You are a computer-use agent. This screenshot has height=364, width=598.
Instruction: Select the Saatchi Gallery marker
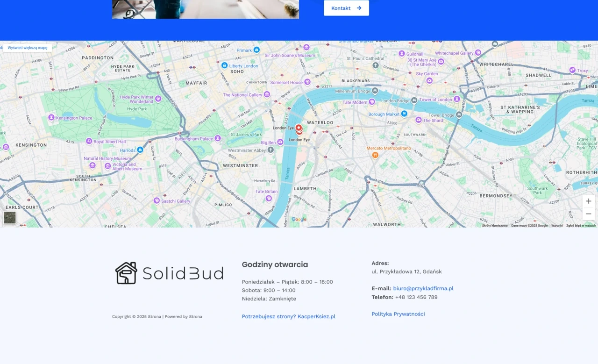click(157, 200)
